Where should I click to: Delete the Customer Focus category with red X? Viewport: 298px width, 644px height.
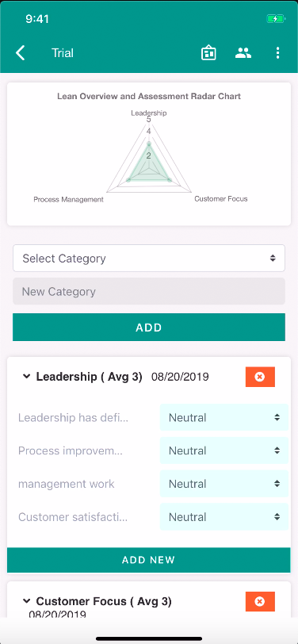260,601
